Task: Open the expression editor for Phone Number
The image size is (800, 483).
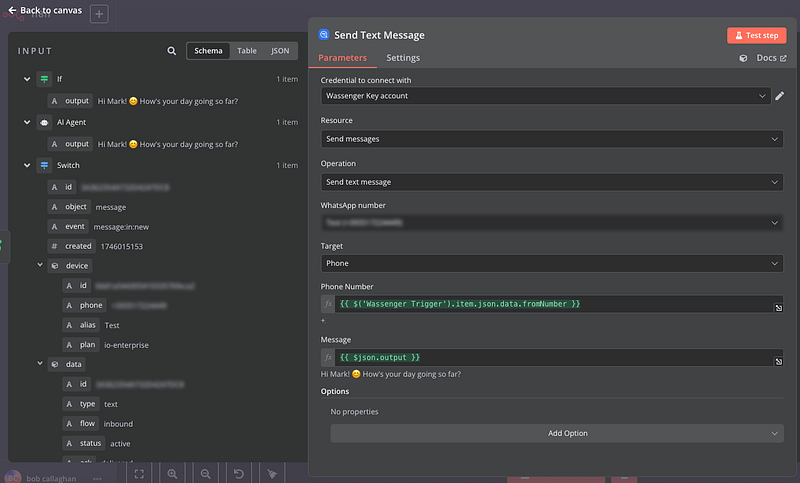Action: click(778, 307)
